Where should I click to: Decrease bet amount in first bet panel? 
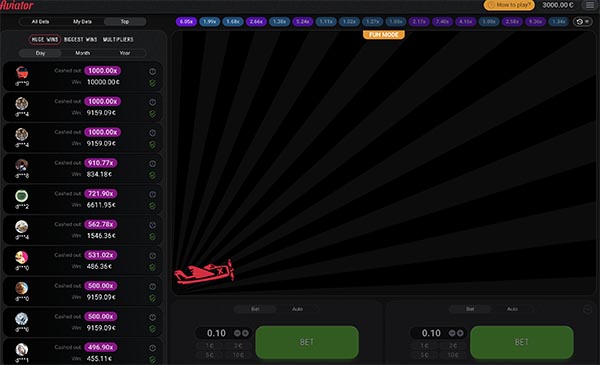point(237,333)
